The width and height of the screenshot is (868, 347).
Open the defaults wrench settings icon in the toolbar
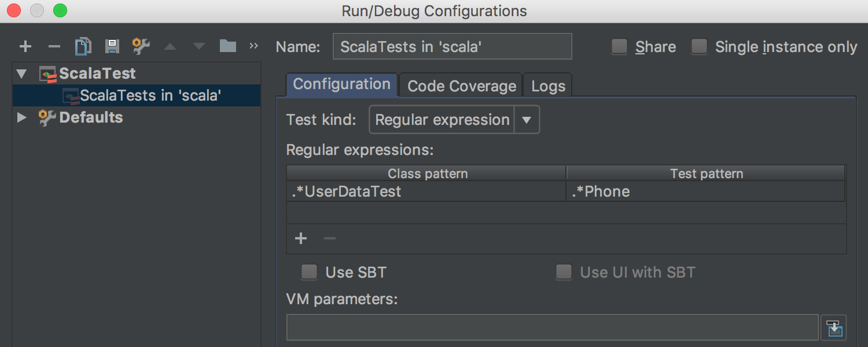click(x=141, y=46)
